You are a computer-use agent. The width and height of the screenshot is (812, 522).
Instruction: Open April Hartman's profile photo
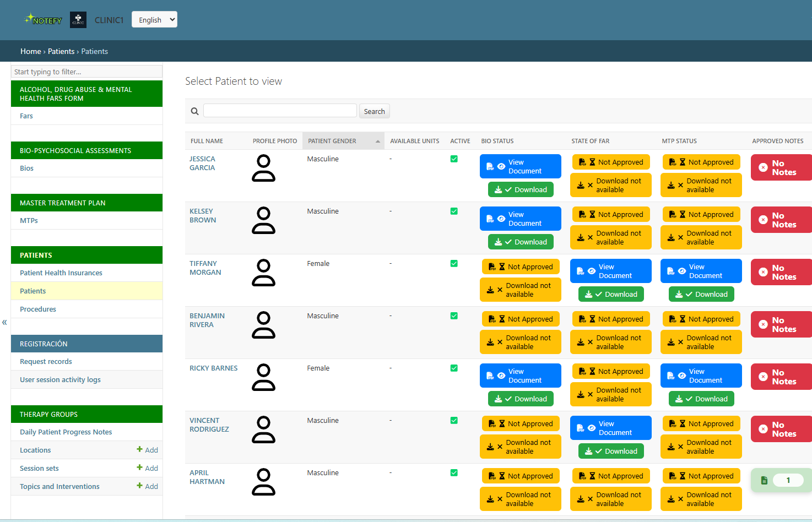(x=263, y=482)
